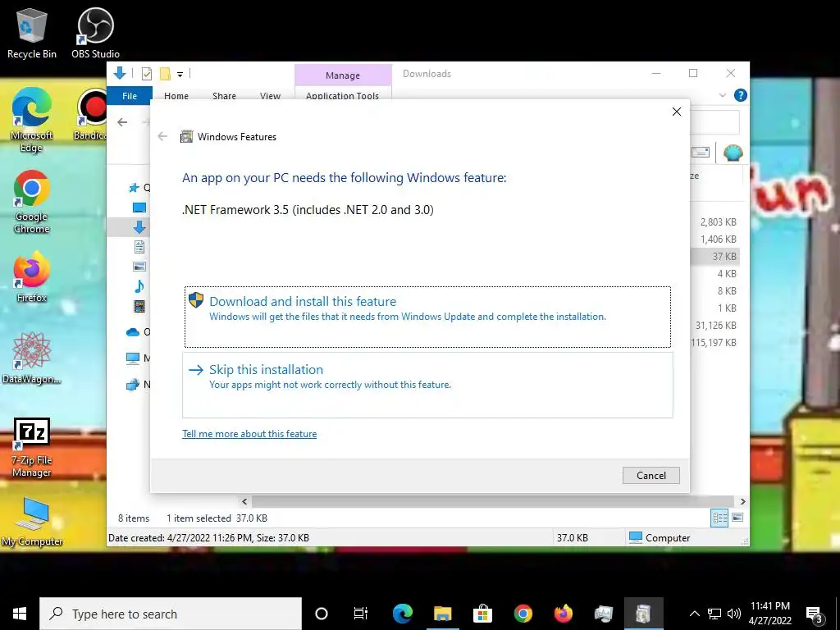Image resolution: width=840 pixels, height=630 pixels.
Task: Open Firefox desktop shortcut
Action: (32, 277)
